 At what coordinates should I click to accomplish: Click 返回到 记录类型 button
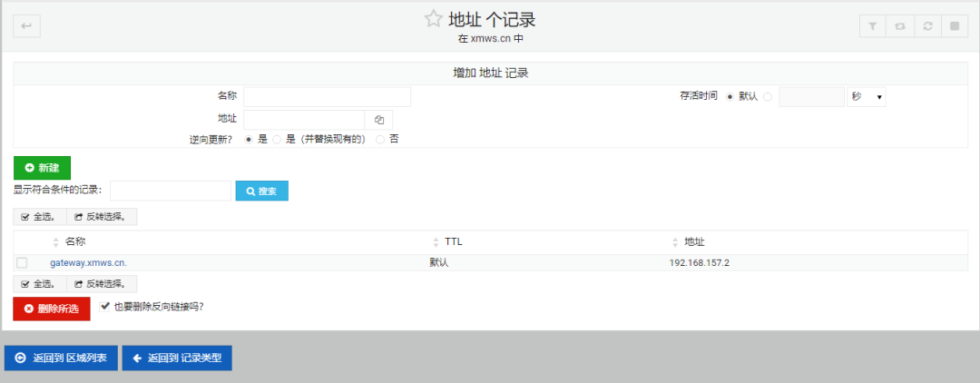tap(177, 358)
